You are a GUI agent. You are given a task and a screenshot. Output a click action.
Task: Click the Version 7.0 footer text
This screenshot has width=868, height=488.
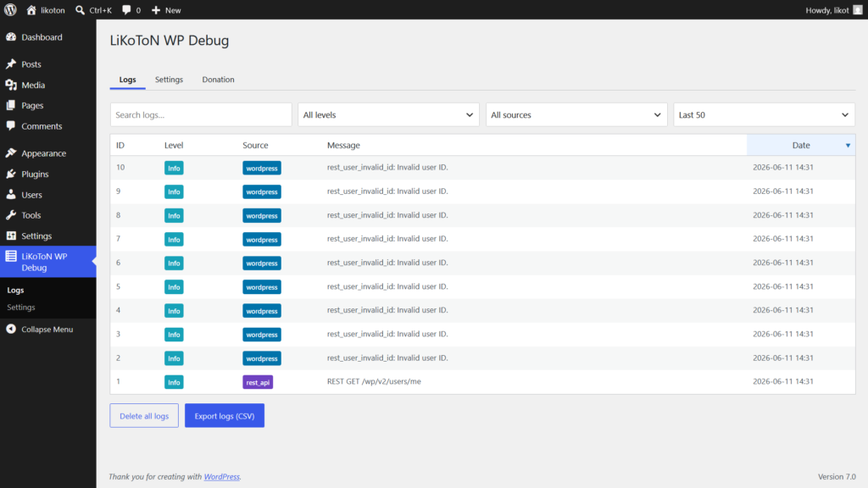pyautogui.click(x=837, y=476)
